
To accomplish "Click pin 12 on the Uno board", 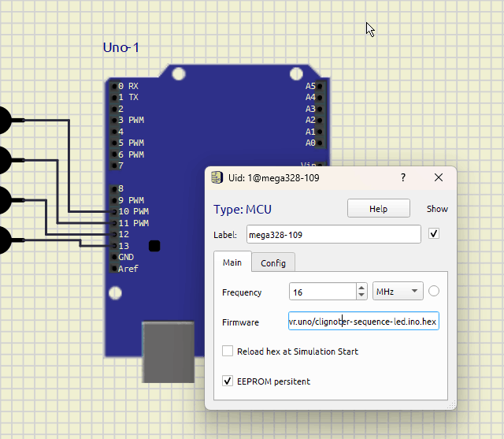I will (114, 234).
